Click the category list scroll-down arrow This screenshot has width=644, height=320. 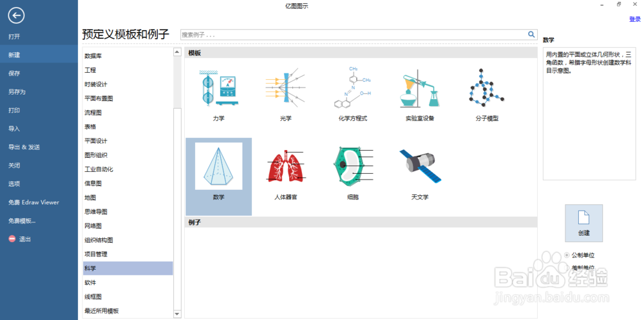(177, 314)
